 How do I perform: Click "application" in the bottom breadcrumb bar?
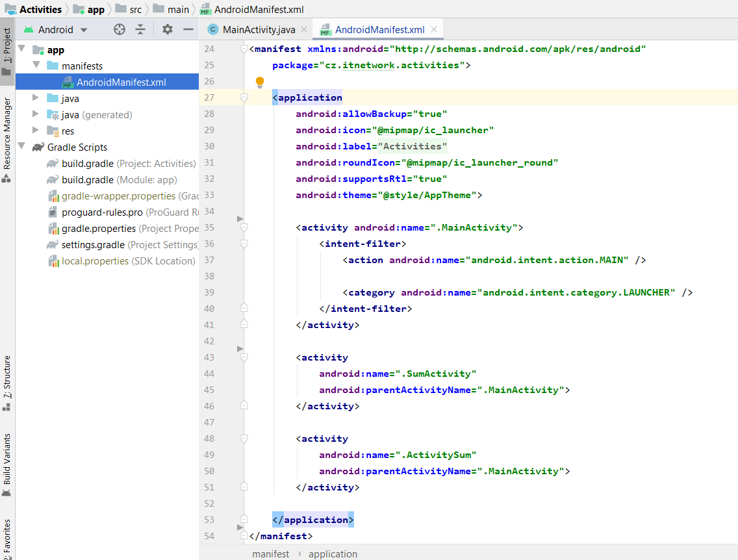[x=333, y=554]
